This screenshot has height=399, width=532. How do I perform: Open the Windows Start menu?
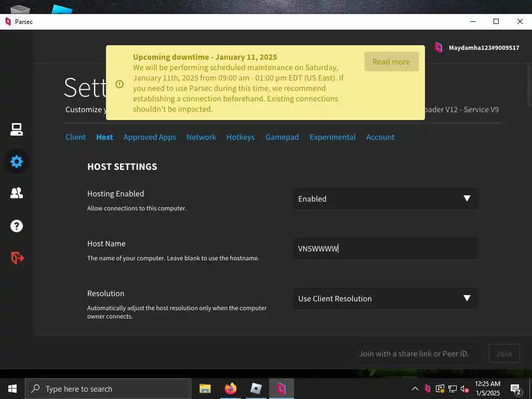(x=12, y=389)
